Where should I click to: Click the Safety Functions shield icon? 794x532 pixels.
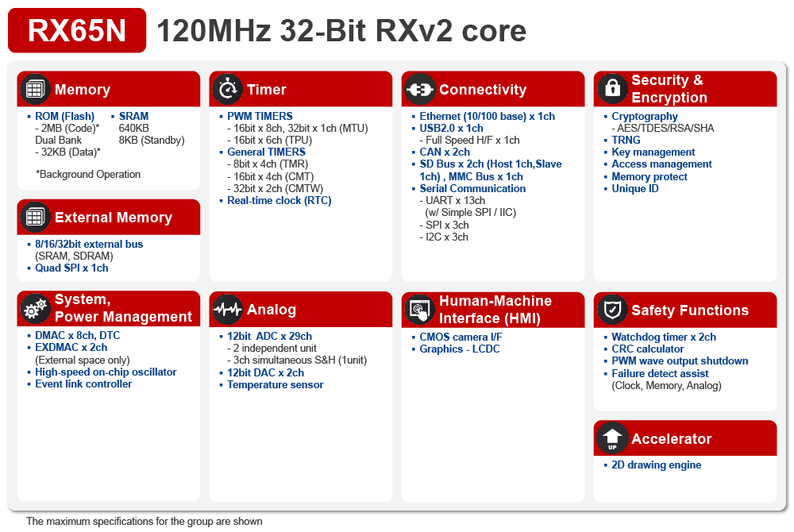[612, 309]
